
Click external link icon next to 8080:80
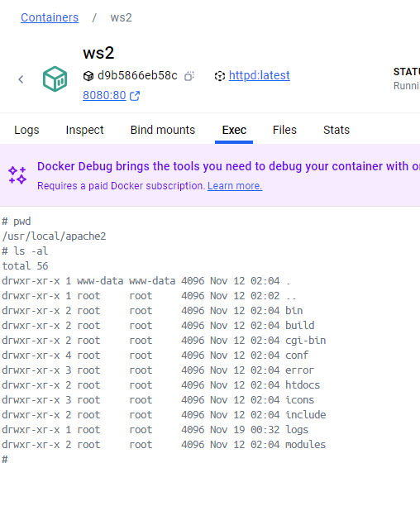coord(135,96)
